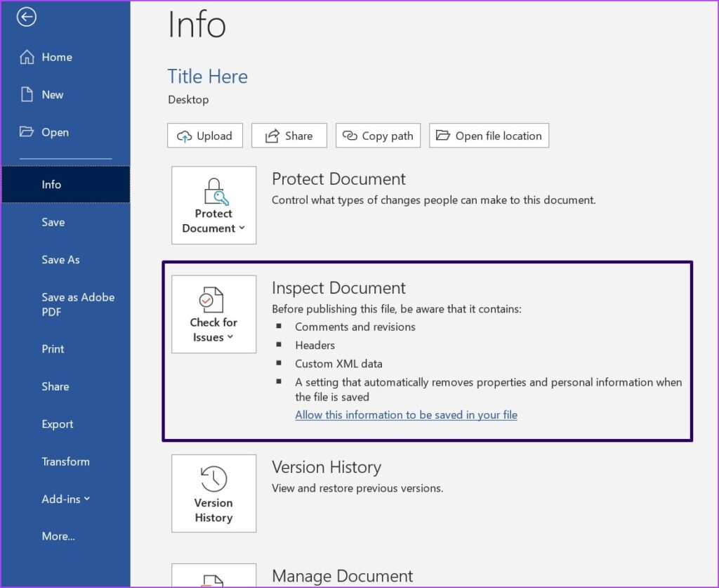
Task: Choose Save as Adobe PDF
Action: point(77,304)
